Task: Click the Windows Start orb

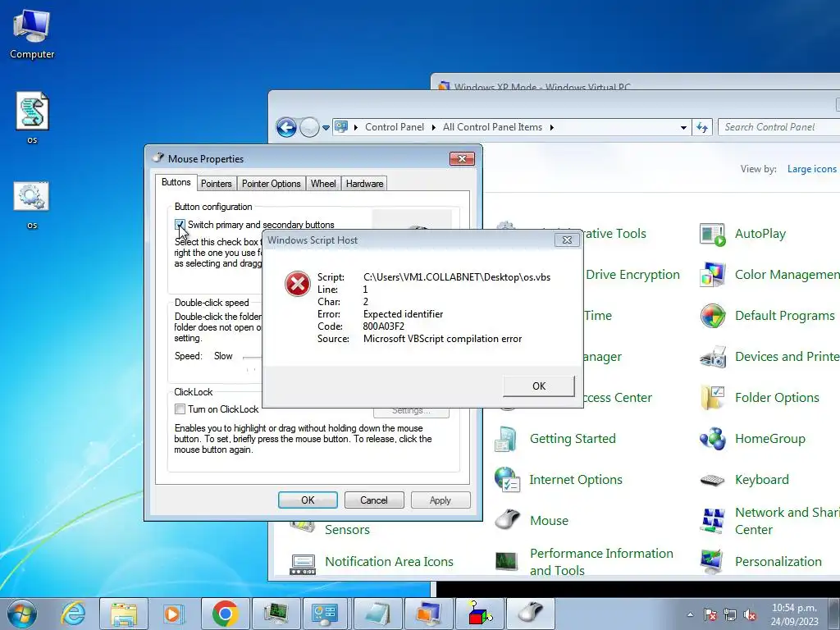Action: point(22,614)
